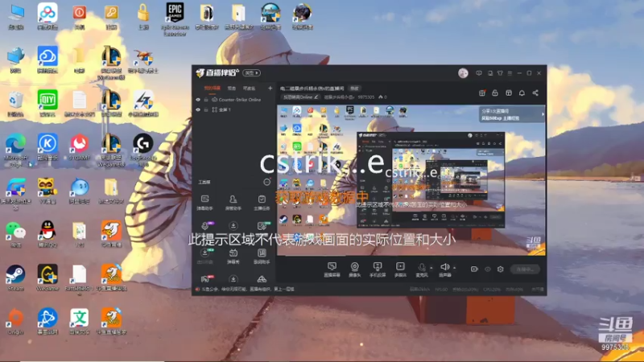
Task: Open 弹幕助手 tool in toolbox
Action: click(204, 203)
